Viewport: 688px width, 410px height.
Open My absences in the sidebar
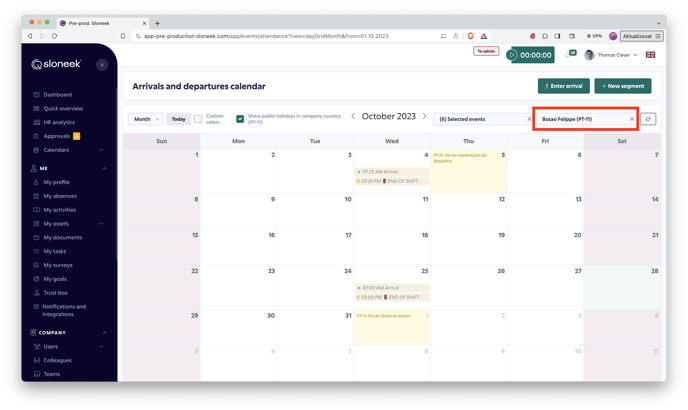click(60, 196)
